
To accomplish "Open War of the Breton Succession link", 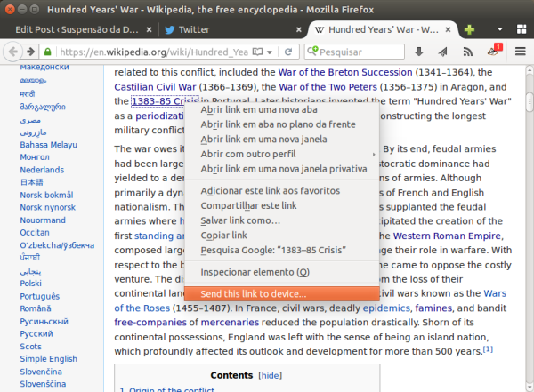I will click(345, 72).
